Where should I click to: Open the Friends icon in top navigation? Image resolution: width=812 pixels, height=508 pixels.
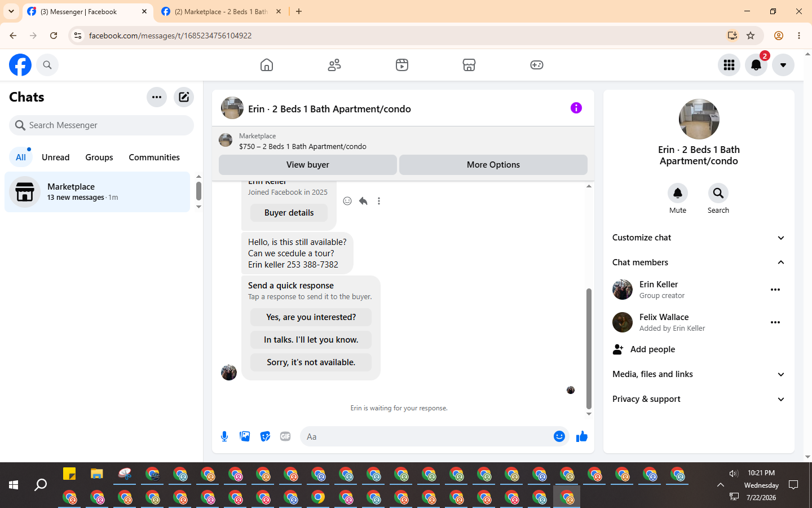click(x=334, y=65)
